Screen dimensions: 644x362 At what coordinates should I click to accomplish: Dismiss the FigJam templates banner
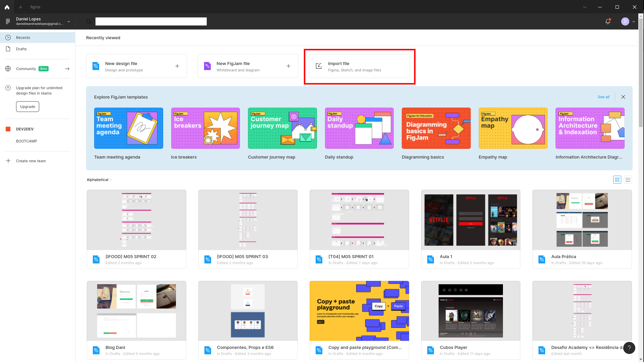[x=623, y=97]
